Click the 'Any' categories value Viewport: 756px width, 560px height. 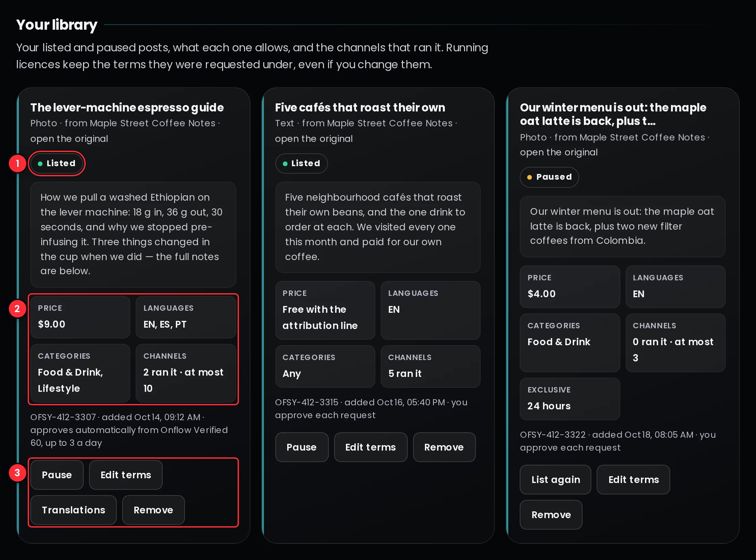(x=292, y=374)
